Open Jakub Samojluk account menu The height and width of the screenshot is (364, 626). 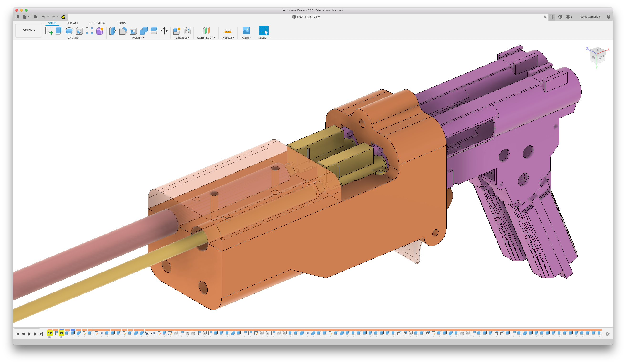pos(590,17)
